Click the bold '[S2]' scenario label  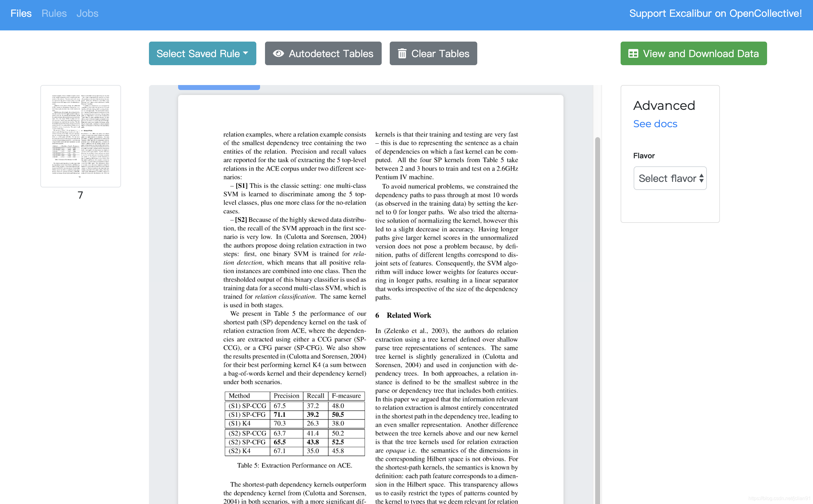coord(241,220)
